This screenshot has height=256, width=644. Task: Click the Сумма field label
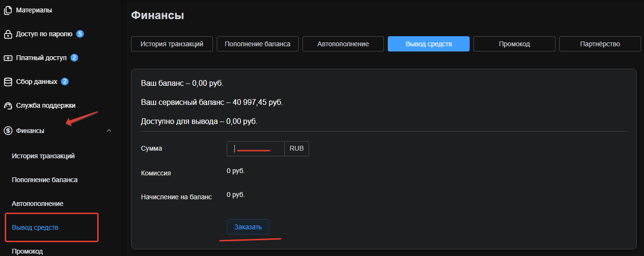[x=151, y=149]
